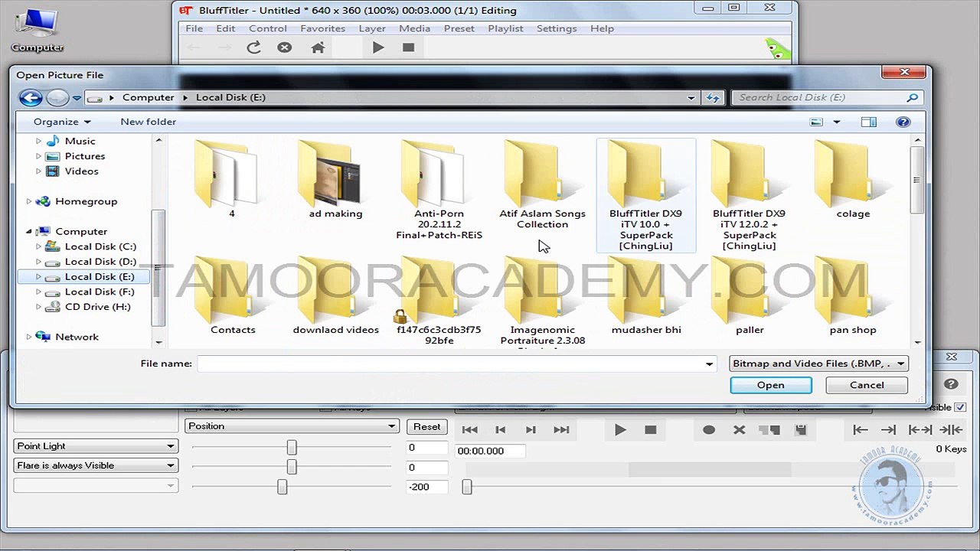Click the refresh button beside the address bar
The height and width of the screenshot is (551, 980).
click(x=713, y=97)
